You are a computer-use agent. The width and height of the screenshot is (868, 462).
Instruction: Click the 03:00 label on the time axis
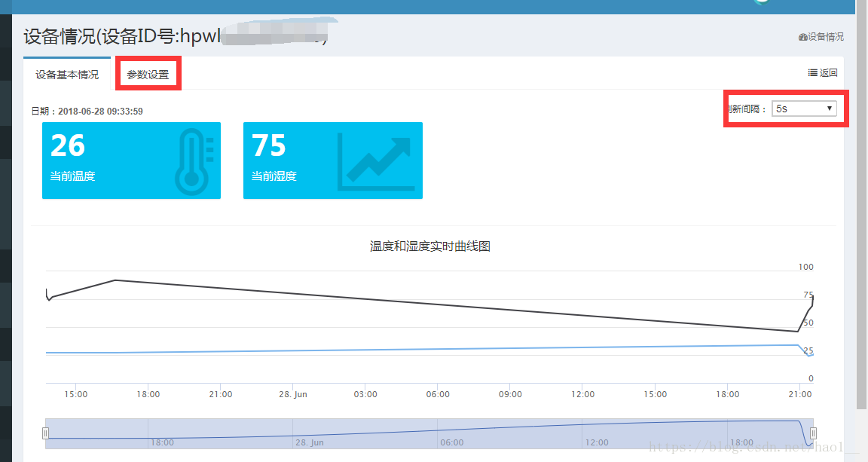coord(365,394)
